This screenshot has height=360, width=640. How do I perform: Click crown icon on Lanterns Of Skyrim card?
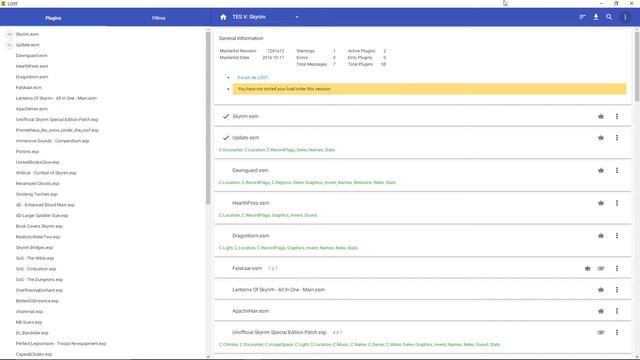601,289
